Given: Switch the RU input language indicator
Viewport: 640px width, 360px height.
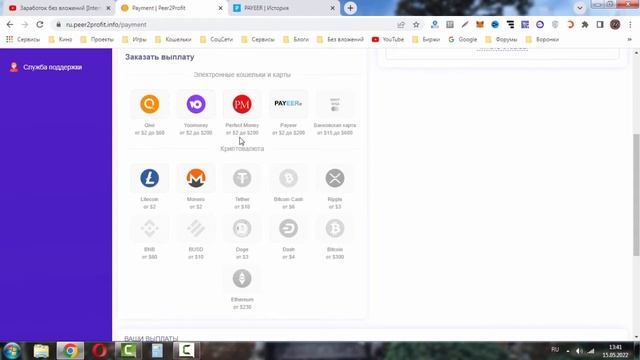Looking at the screenshot, I should point(555,349).
